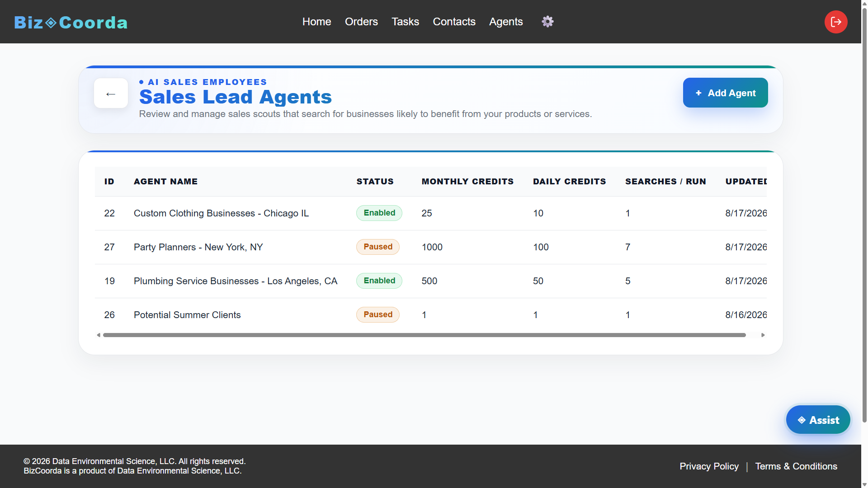Go to the Orders page

pyautogui.click(x=361, y=22)
